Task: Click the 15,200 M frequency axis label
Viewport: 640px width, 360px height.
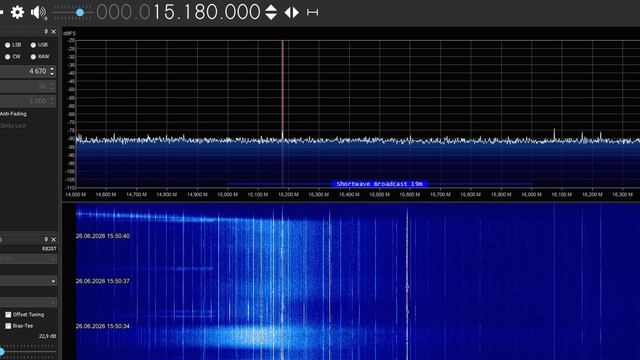Action: point(288,195)
